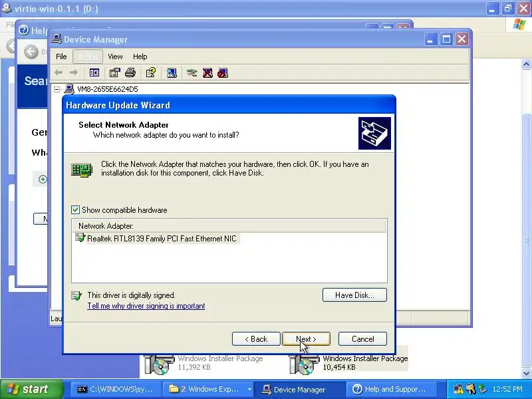Cancel the Hardware Update Wizard
The image size is (532, 399).
point(362,339)
